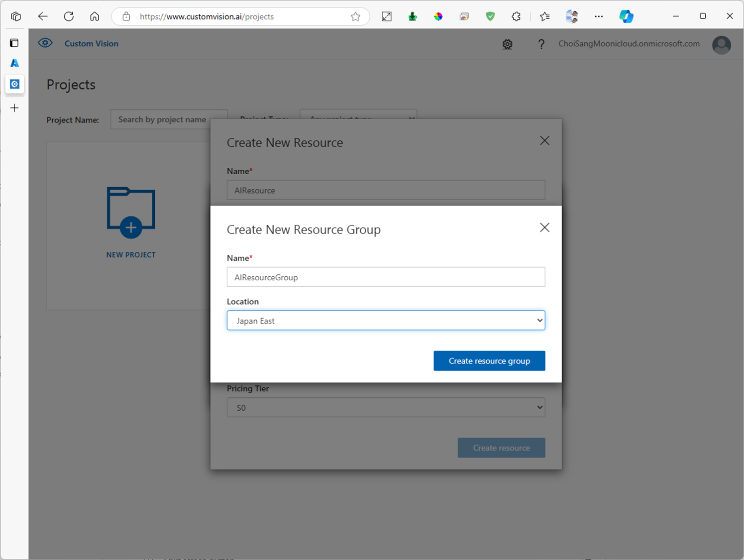This screenshot has height=560, width=744.
Task: Open a new tab with plus icon
Action: point(14,108)
